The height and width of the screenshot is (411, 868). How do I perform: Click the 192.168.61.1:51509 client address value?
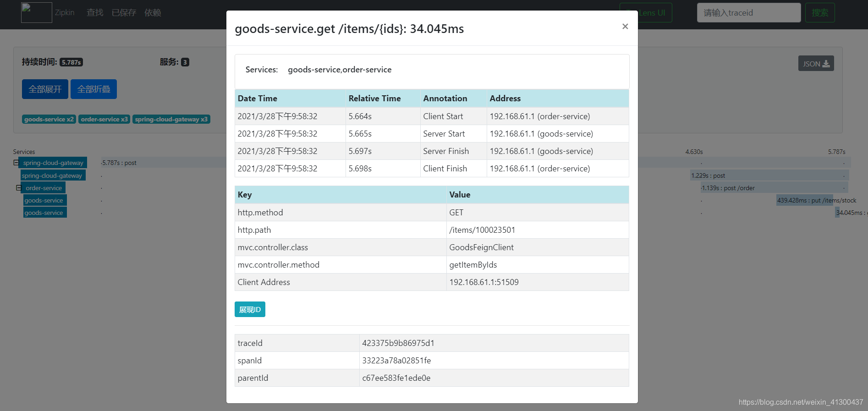tap(538, 282)
